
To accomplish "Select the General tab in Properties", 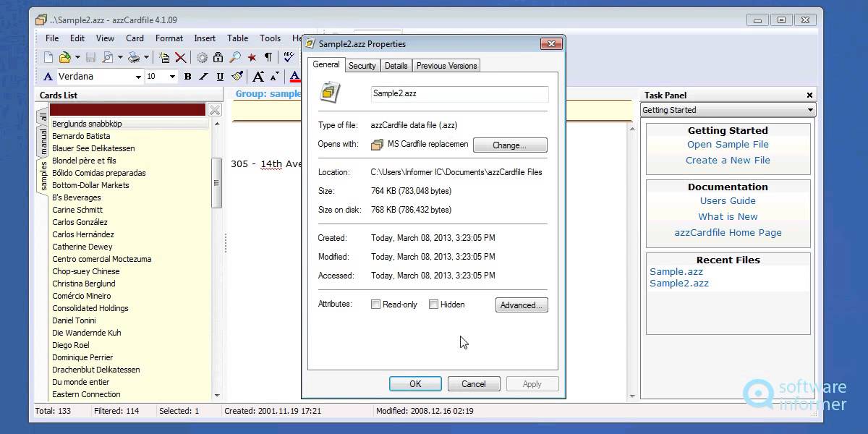I will [x=325, y=64].
